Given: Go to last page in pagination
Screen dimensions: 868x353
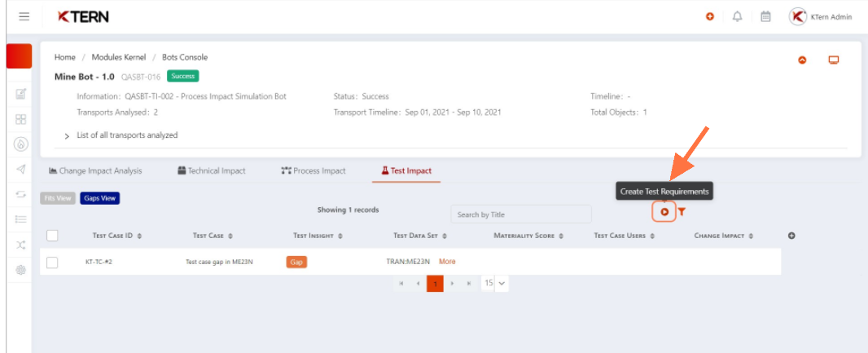Looking at the screenshot, I should 469,283.
